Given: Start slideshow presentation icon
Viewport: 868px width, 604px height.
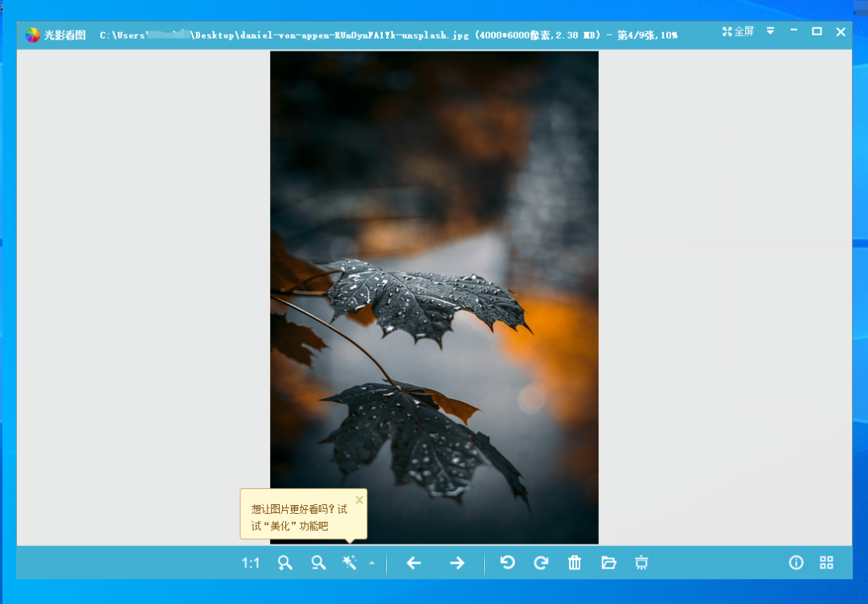Looking at the screenshot, I should pos(641,563).
